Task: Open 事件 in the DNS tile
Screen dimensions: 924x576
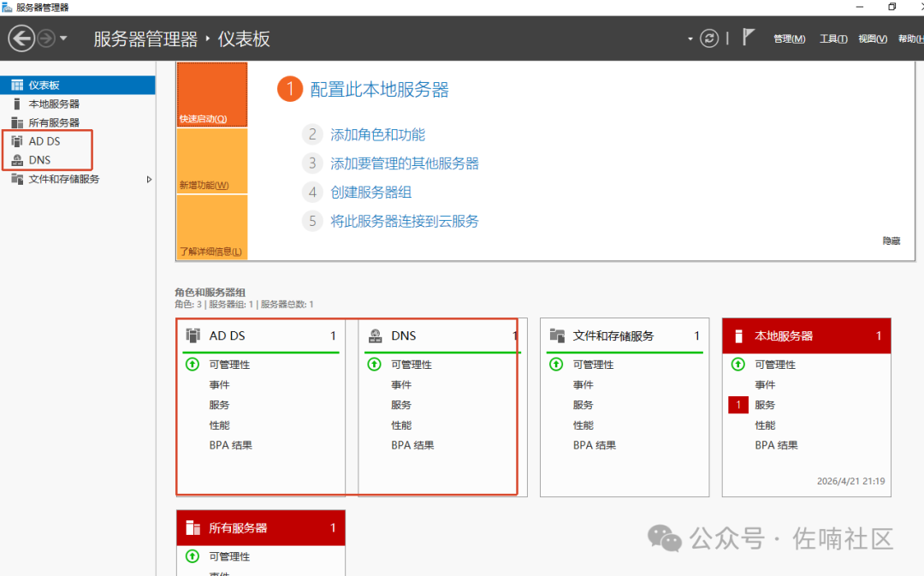Action: 401,385
